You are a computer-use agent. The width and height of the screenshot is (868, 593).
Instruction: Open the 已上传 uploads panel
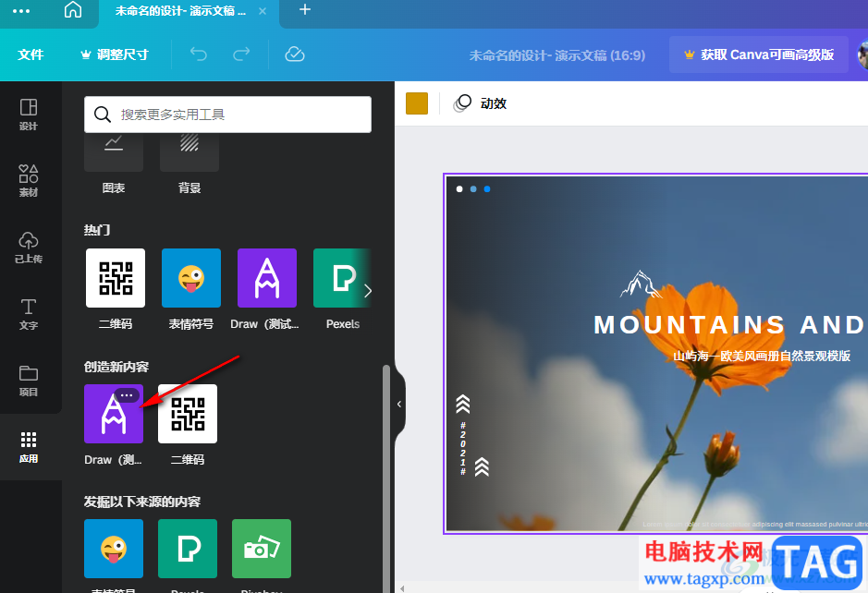coord(29,248)
